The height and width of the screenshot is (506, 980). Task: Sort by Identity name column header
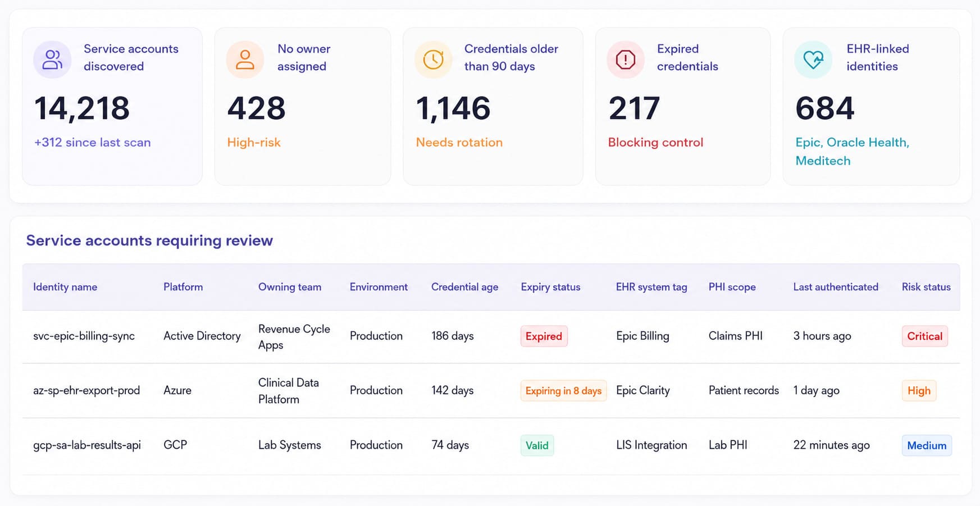pos(65,287)
